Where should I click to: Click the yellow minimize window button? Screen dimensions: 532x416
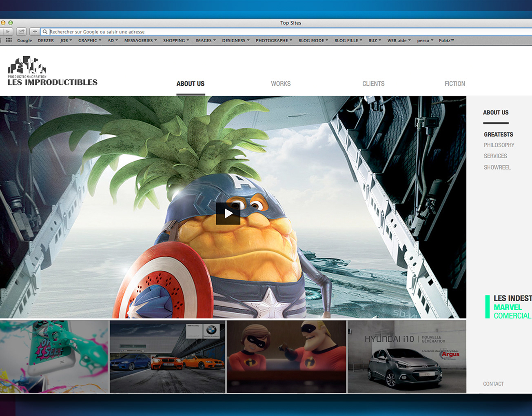[x=3, y=23]
